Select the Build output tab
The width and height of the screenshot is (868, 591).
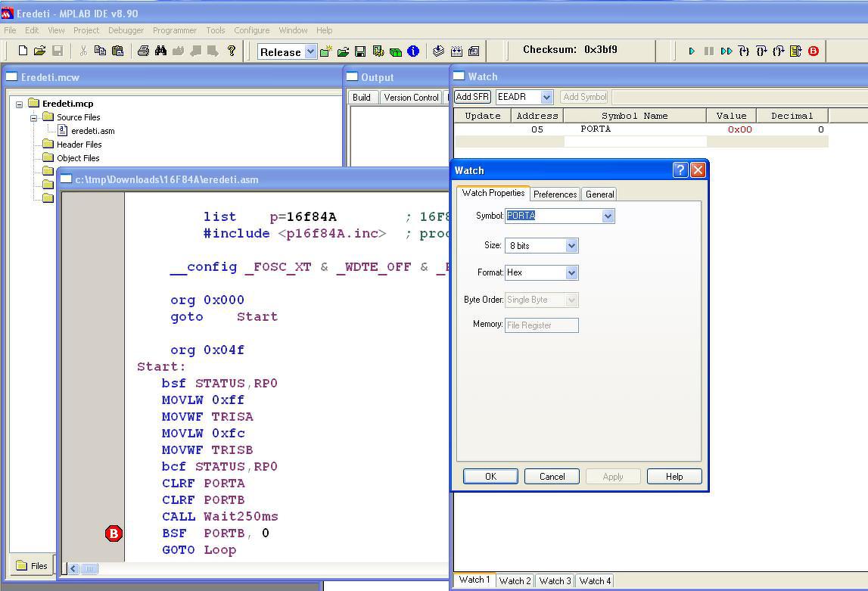pyautogui.click(x=362, y=98)
